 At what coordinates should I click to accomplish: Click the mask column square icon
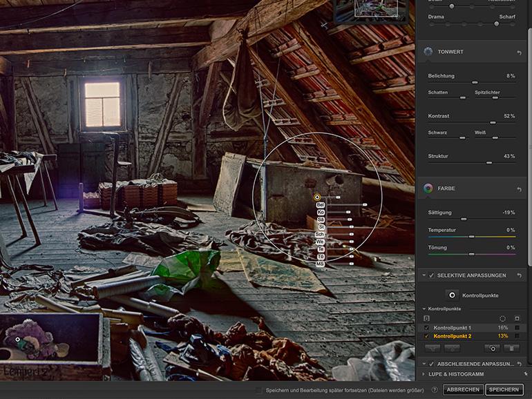click(517, 318)
